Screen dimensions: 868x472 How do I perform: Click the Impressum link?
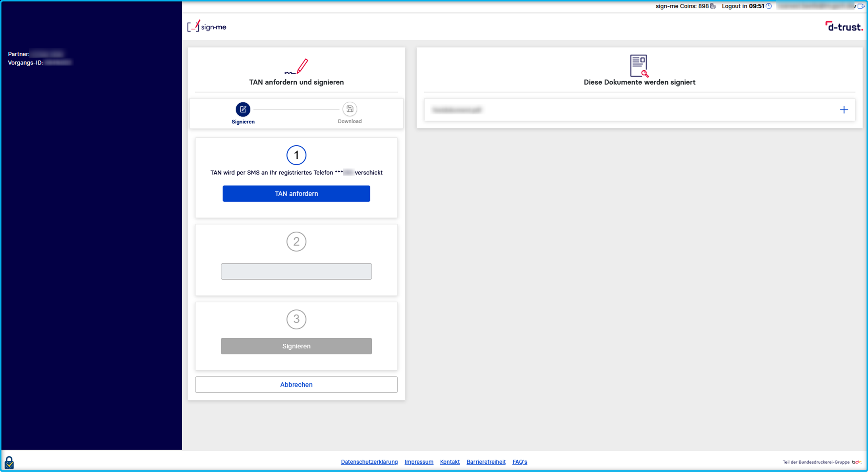pos(419,462)
